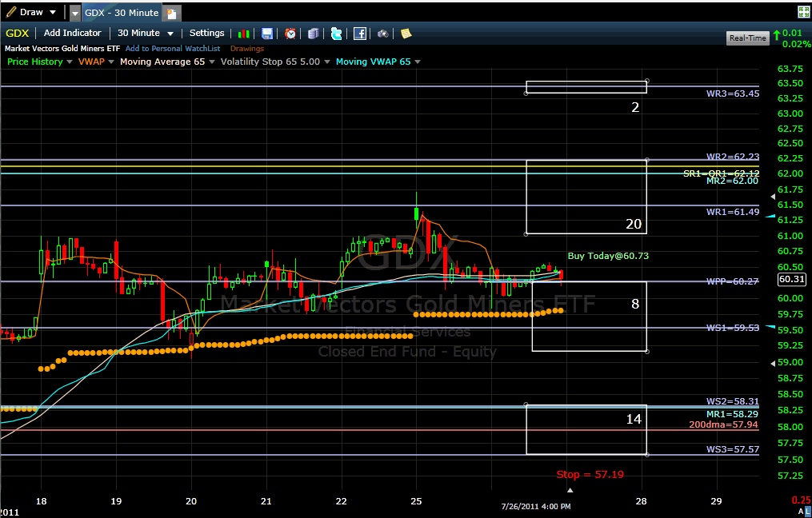Screen dimensions: 812x518
Task: Open a new chart tab
Action: tap(172, 14)
